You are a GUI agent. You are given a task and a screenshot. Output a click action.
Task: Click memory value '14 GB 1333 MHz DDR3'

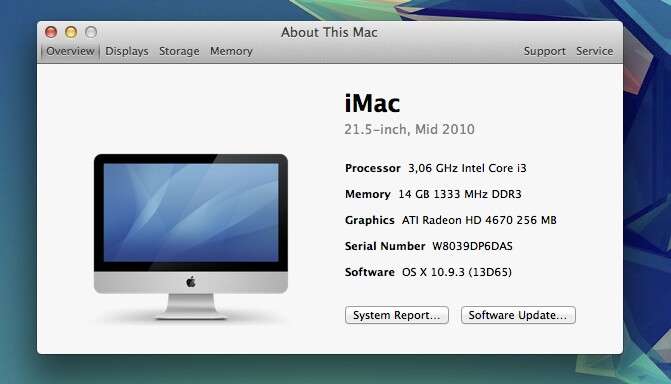click(x=460, y=194)
